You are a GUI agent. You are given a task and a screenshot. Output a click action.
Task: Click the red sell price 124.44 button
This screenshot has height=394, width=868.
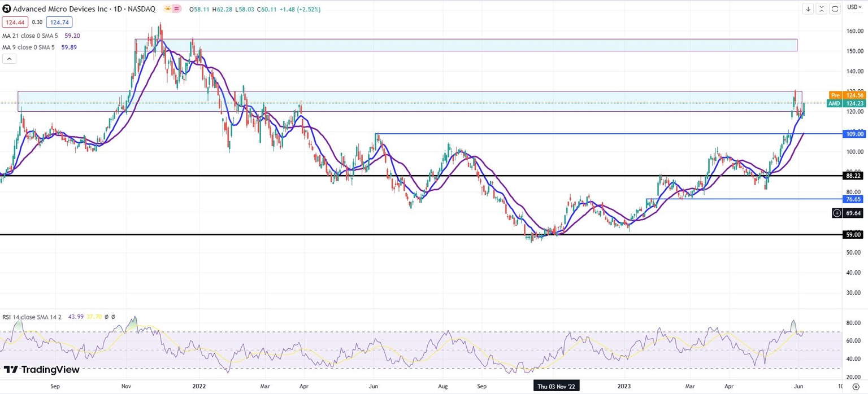tap(15, 22)
